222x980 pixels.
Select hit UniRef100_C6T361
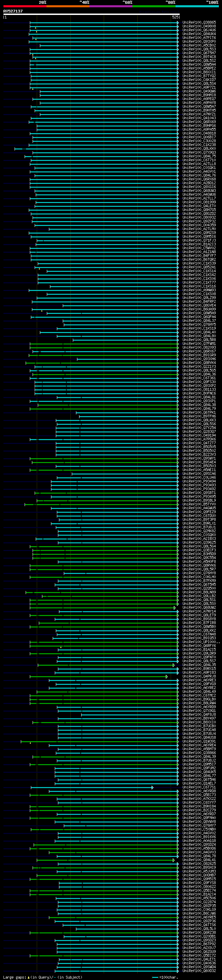click(x=199, y=378)
